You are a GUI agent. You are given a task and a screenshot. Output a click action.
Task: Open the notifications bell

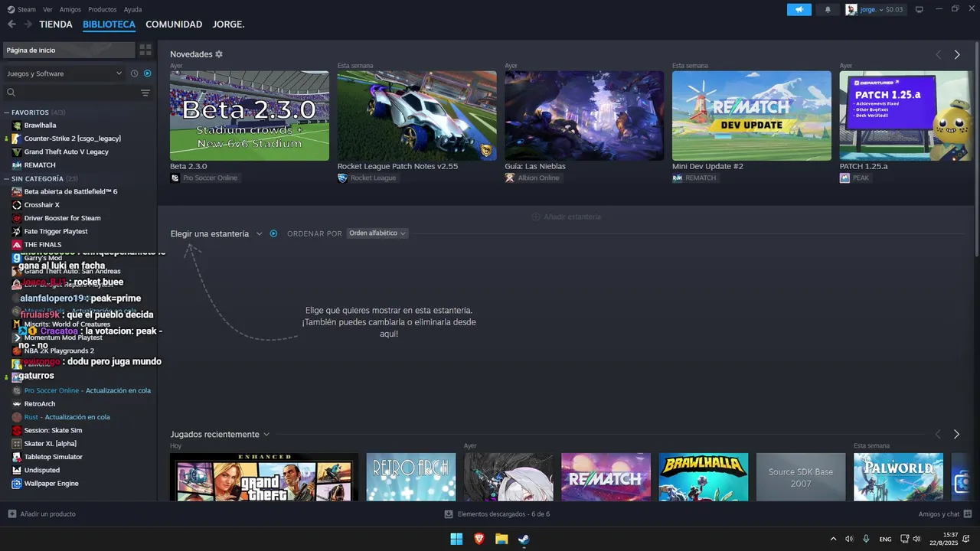tap(828, 9)
